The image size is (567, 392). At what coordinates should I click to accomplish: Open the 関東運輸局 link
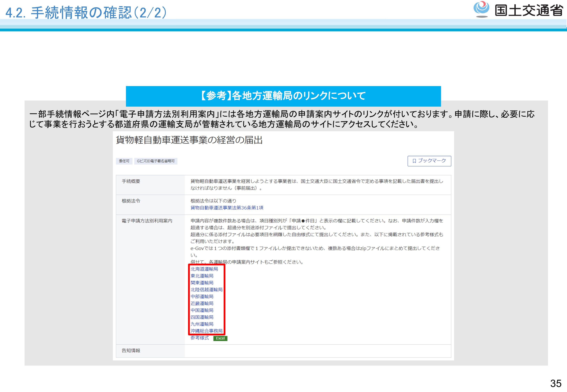tap(202, 283)
